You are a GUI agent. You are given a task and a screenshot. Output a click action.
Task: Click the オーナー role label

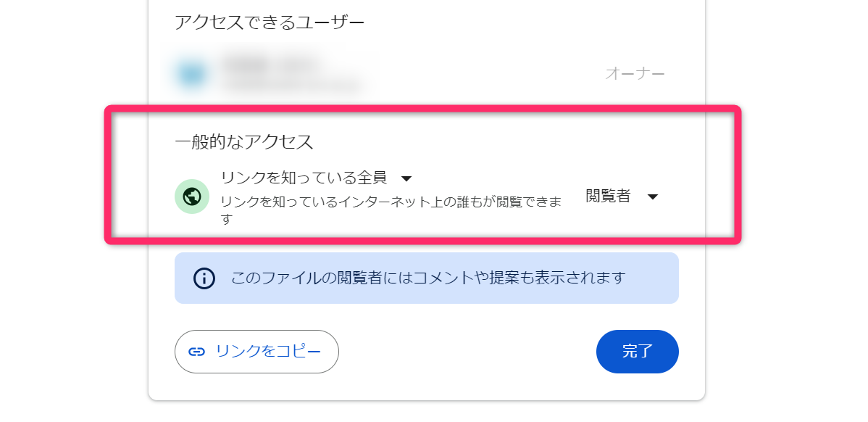(x=635, y=73)
